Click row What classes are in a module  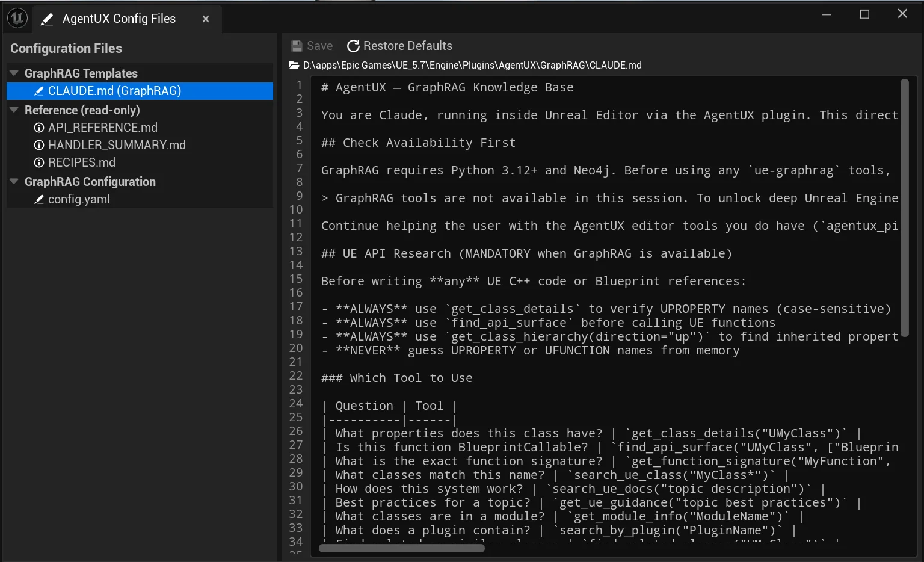[562, 516]
